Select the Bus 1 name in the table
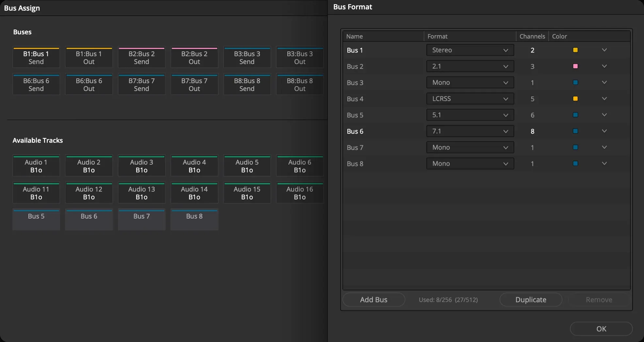Image resolution: width=644 pixels, height=342 pixels. pyautogui.click(x=355, y=50)
